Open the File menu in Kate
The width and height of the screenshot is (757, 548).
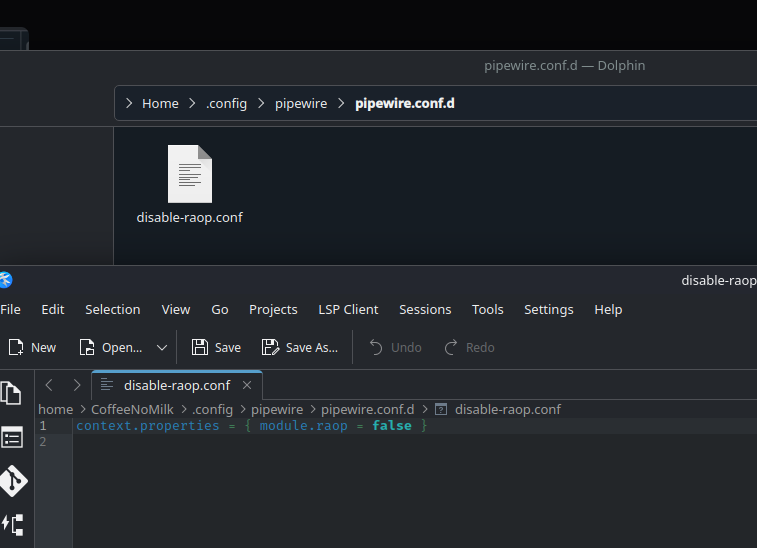point(10,309)
